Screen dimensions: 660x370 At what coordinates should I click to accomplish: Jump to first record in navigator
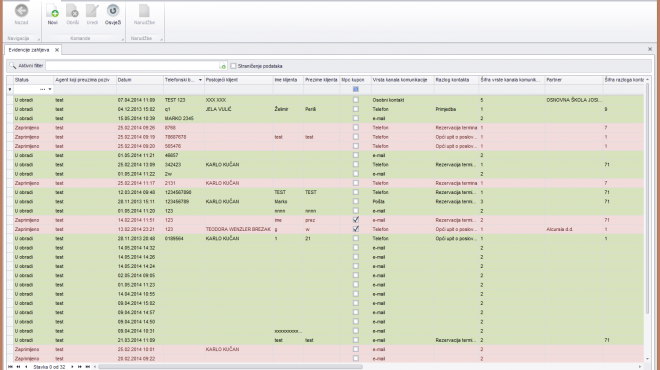coord(10,367)
